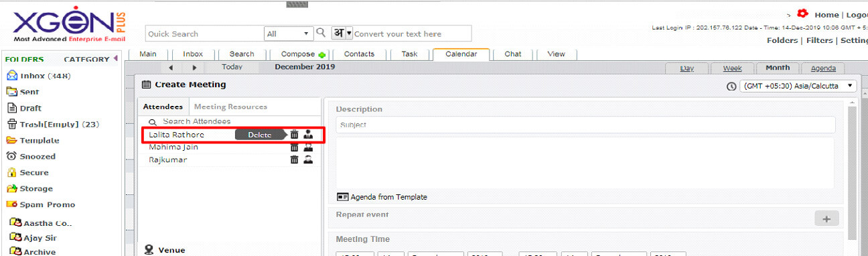Switch calendar to Week view
The width and height of the screenshot is (868, 256).
(732, 68)
